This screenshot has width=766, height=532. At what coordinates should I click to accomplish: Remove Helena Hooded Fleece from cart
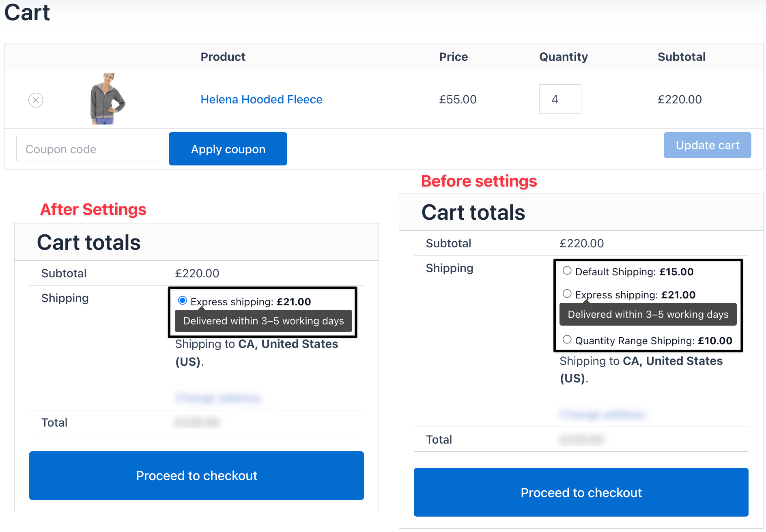pyautogui.click(x=36, y=100)
